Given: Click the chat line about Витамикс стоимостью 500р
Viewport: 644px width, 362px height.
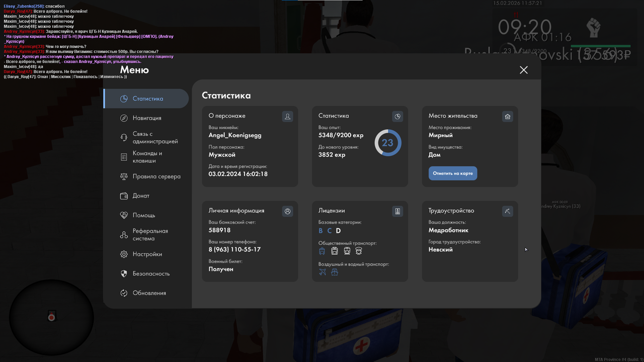Looking at the screenshot, I should [x=81, y=51].
